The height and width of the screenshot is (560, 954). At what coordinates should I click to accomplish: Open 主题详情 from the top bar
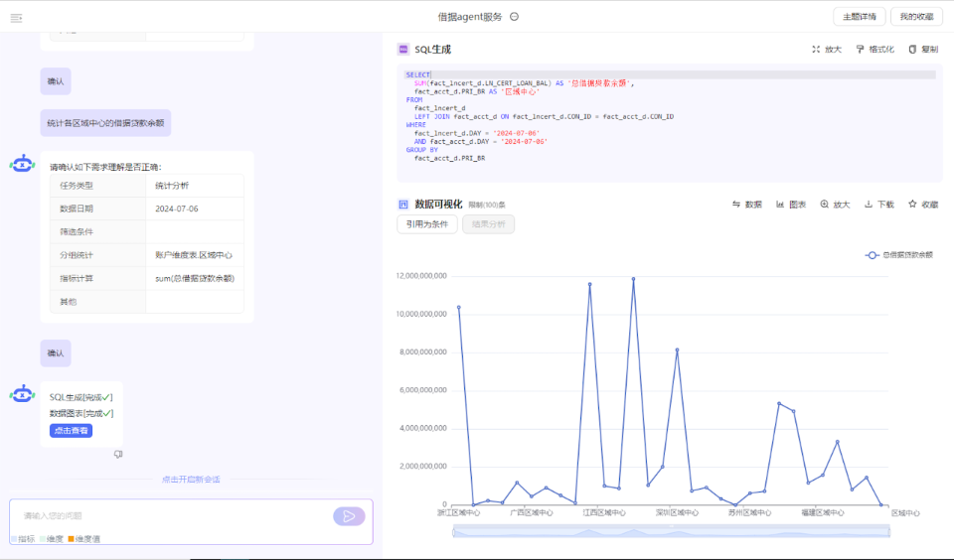859,17
